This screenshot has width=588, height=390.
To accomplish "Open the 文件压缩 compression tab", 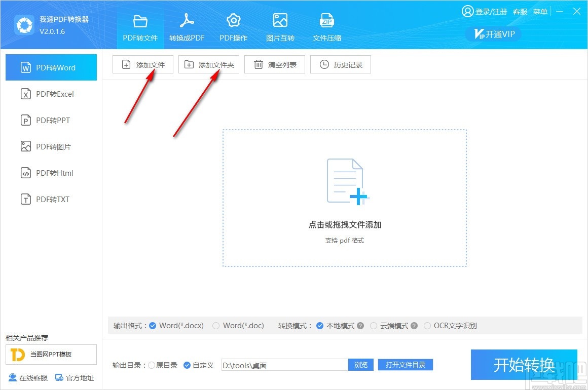I will 326,25.
